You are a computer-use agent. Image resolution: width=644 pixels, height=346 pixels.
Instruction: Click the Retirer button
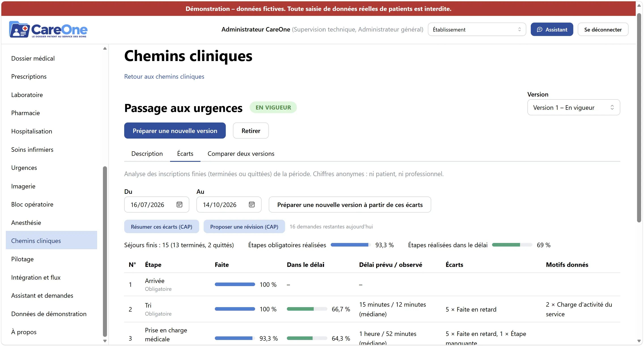[x=250, y=131]
